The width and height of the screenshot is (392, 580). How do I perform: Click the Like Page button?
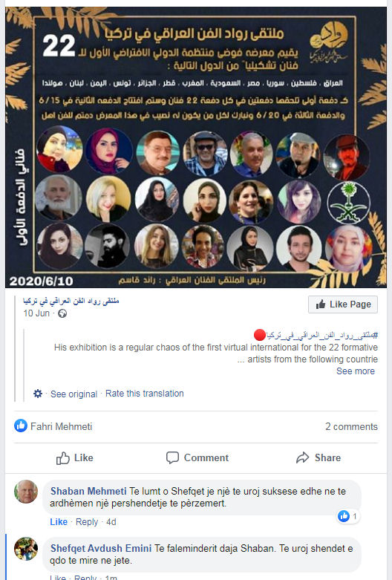pos(343,304)
